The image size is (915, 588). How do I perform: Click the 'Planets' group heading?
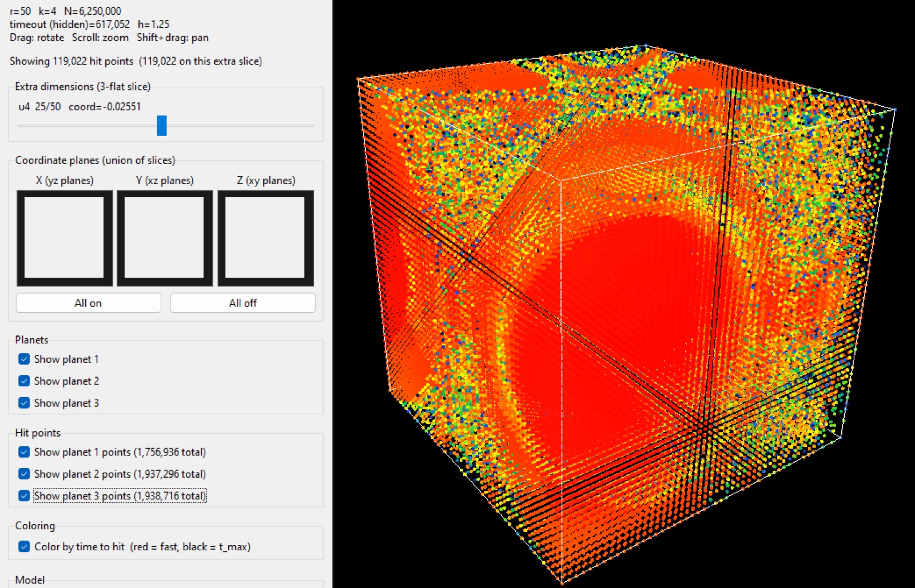[31, 339]
